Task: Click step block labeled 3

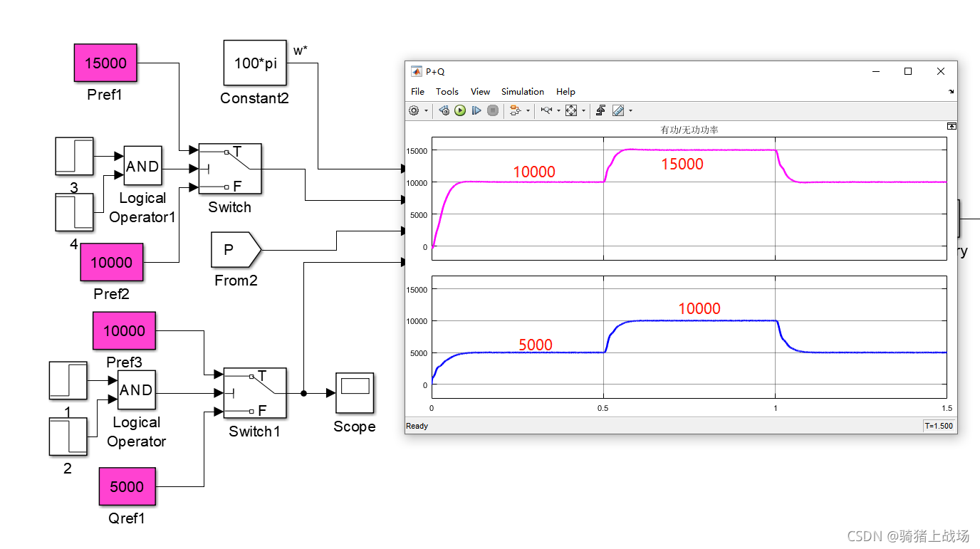Action: [x=74, y=156]
